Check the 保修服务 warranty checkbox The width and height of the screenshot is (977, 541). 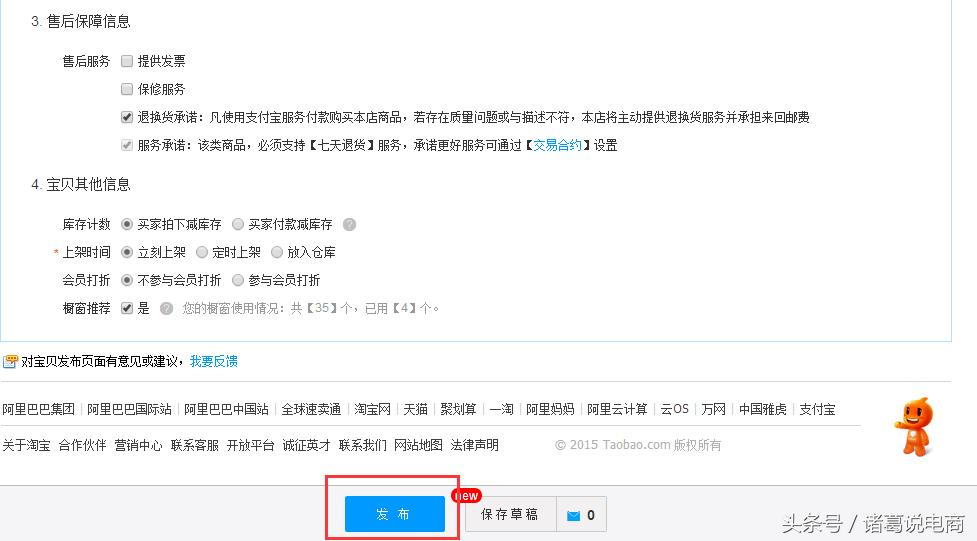coord(127,89)
